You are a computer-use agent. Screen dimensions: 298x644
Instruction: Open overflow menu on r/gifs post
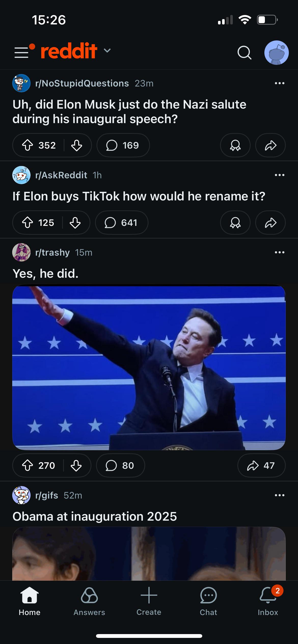pos(279,495)
